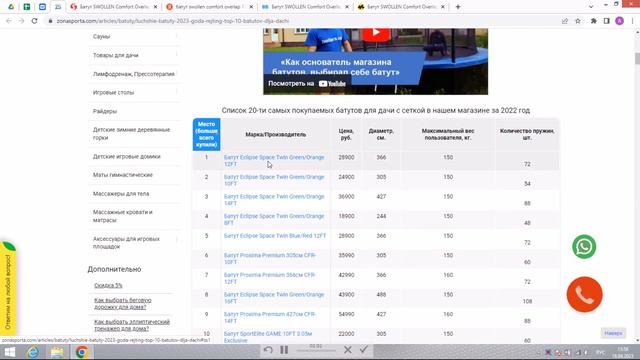
Task: Switch to pinned blue calendar tab
Action: (x=42, y=7)
